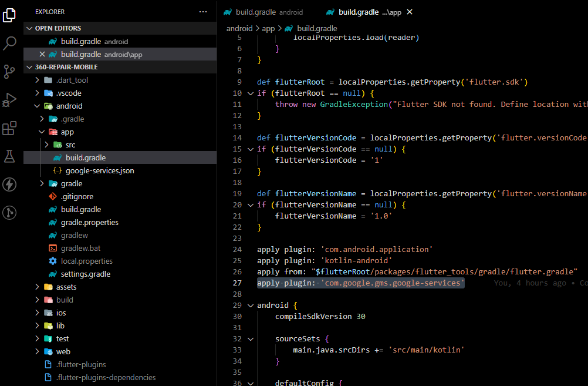Viewport: 588px width, 386px height.
Task: Open the Search view icon
Action: pyautogui.click(x=9, y=43)
